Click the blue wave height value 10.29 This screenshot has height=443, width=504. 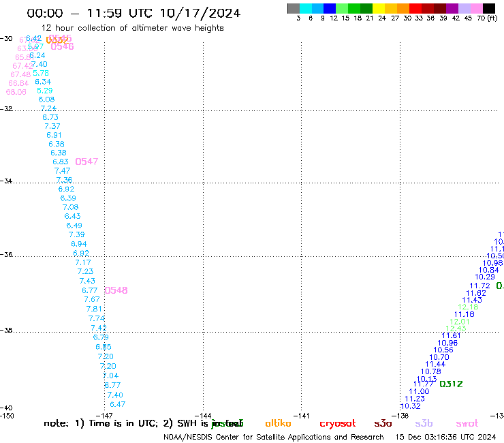[x=485, y=277]
